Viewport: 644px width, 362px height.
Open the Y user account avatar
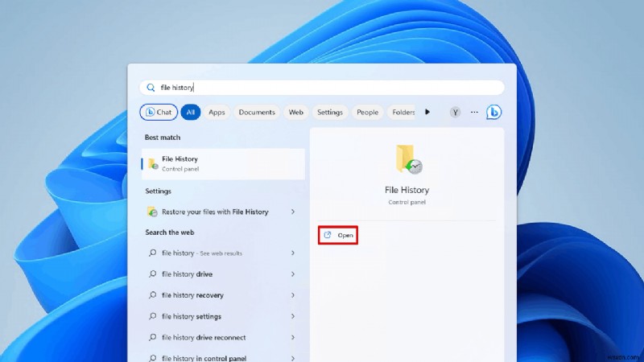[455, 112]
